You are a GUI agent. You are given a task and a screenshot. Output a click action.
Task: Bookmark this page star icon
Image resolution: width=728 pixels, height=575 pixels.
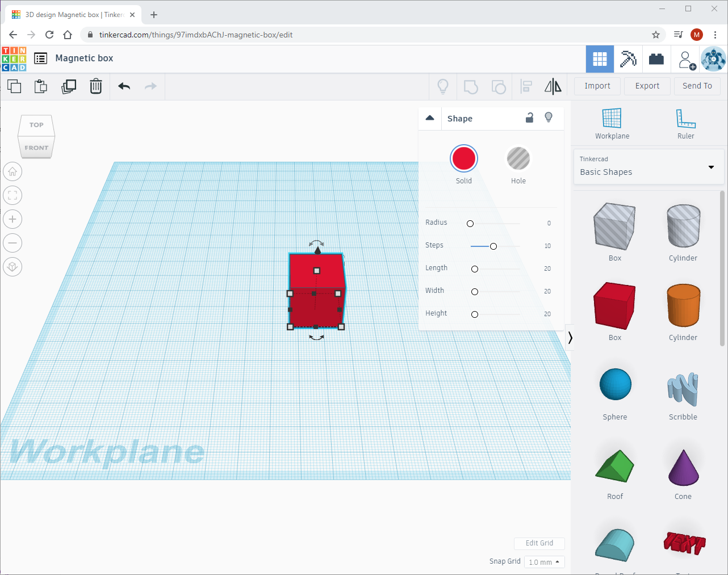pos(656,35)
